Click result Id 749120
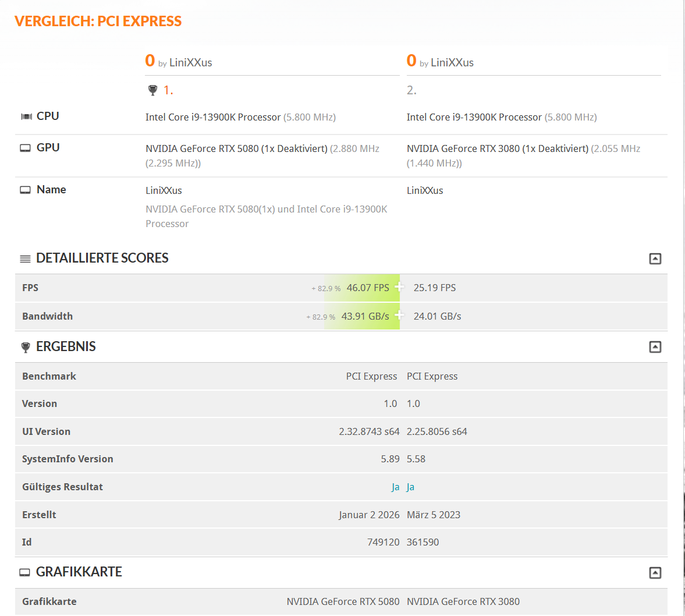The width and height of the screenshot is (685, 616). [383, 542]
